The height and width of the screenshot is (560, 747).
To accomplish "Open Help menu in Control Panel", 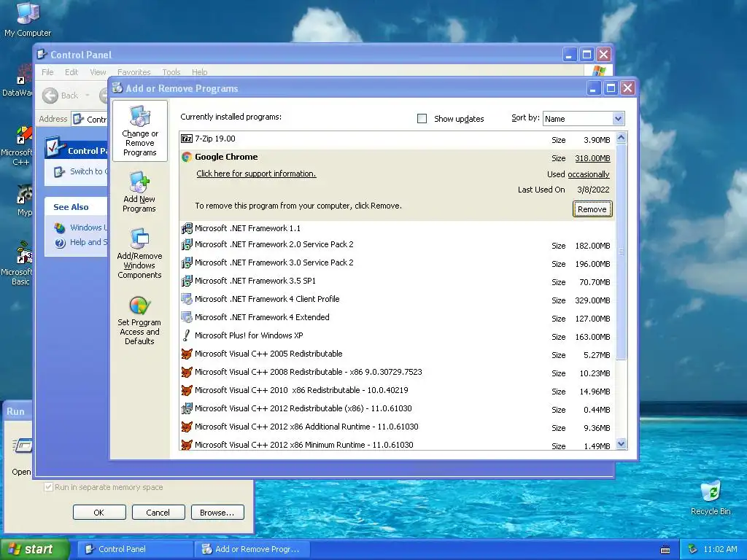I will coord(200,72).
